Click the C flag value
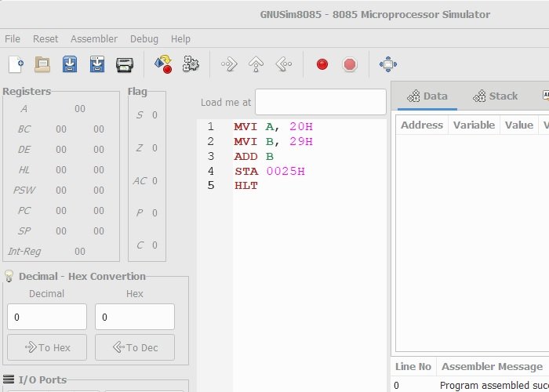 click(x=155, y=245)
